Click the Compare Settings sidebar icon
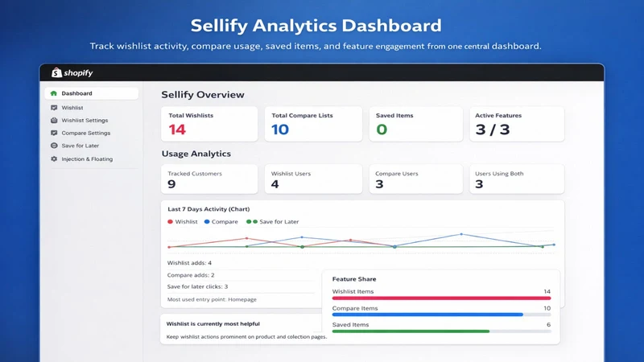 coord(54,133)
